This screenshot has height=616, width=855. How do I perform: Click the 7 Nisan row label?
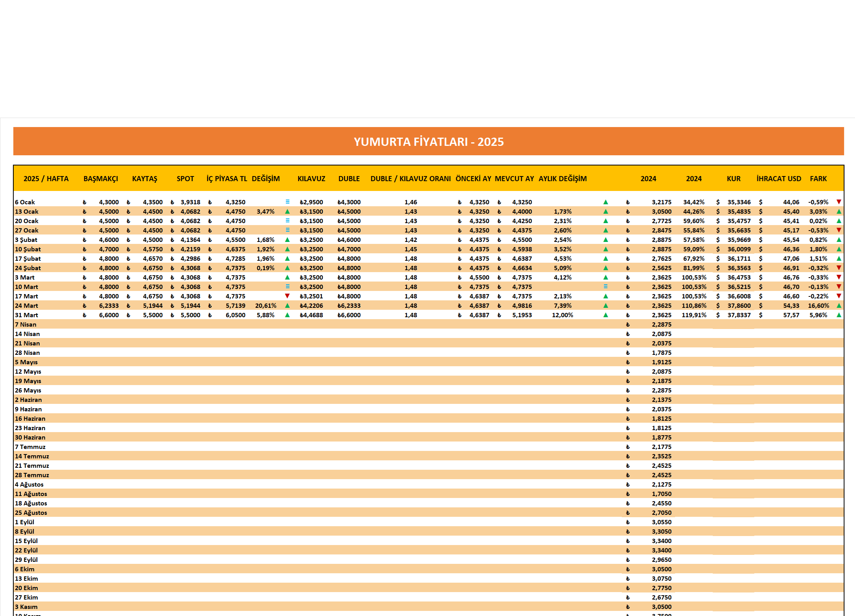click(26, 324)
